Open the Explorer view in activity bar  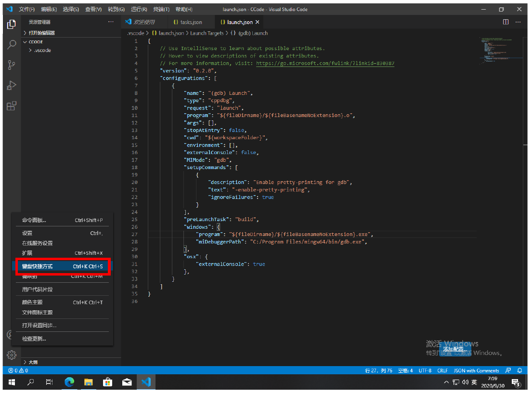click(x=12, y=24)
